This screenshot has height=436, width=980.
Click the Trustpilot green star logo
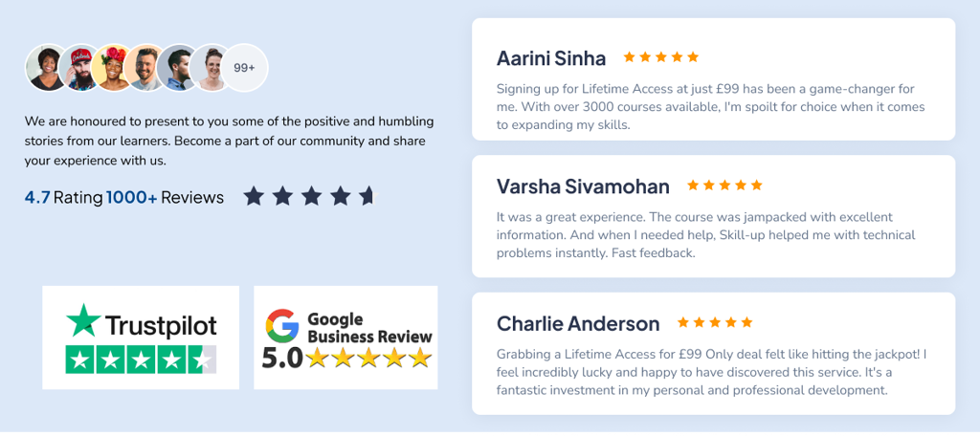[83, 320]
